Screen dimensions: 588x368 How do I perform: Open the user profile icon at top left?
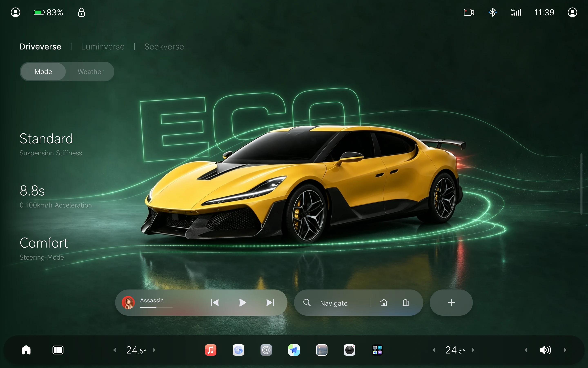(16, 12)
